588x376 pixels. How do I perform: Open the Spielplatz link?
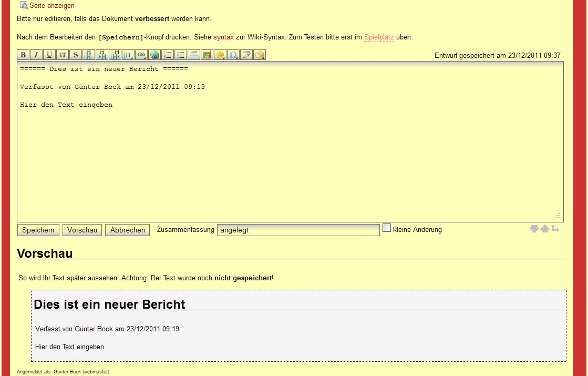point(378,37)
